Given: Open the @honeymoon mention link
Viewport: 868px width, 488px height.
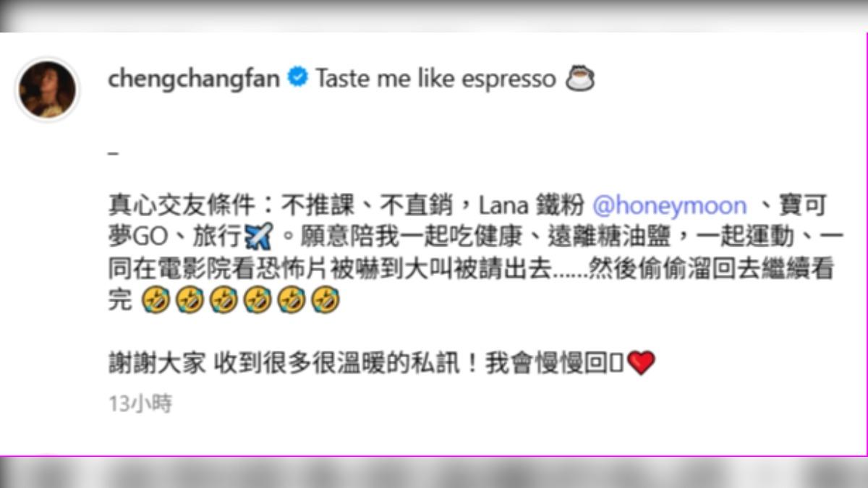Looking at the screenshot, I should (669, 206).
